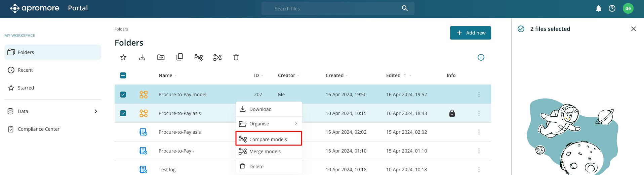This screenshot has height=175, width=644.
Task: Click the trash toolbar icon
Action: [236, 57]
